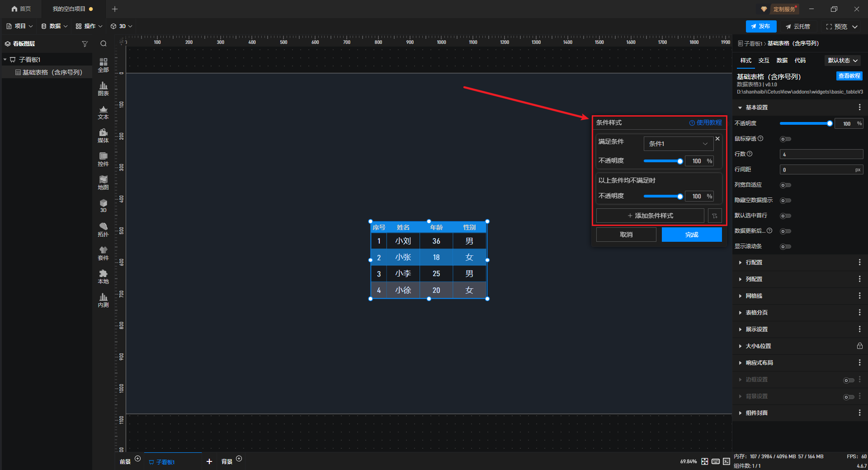Click the layer filter funnel icon
Screen dimensions: 868x470
point(85,44)
